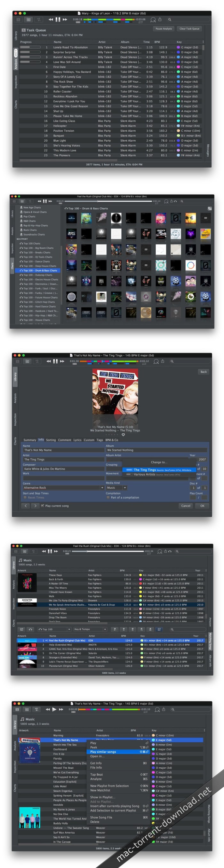Click headphone icon in the charts window toolbar
The height and width of the screenshot is (868, 224).
pos(175,201)
